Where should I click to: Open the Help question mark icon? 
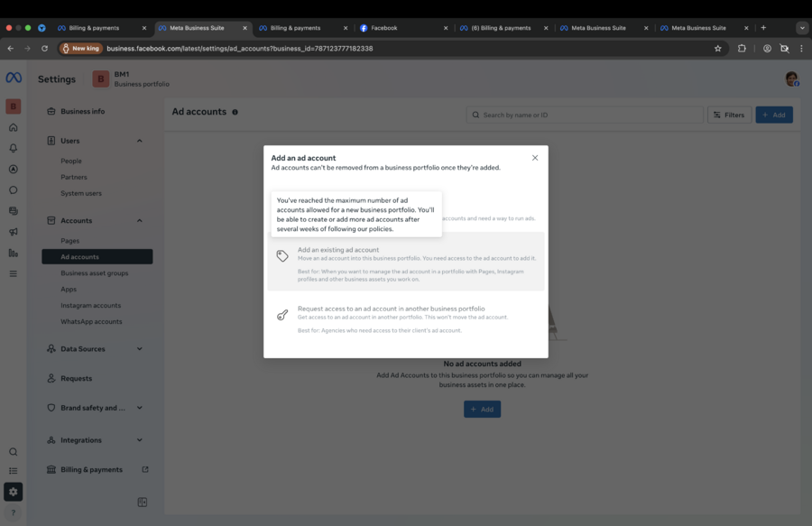(x=14, y=513)
